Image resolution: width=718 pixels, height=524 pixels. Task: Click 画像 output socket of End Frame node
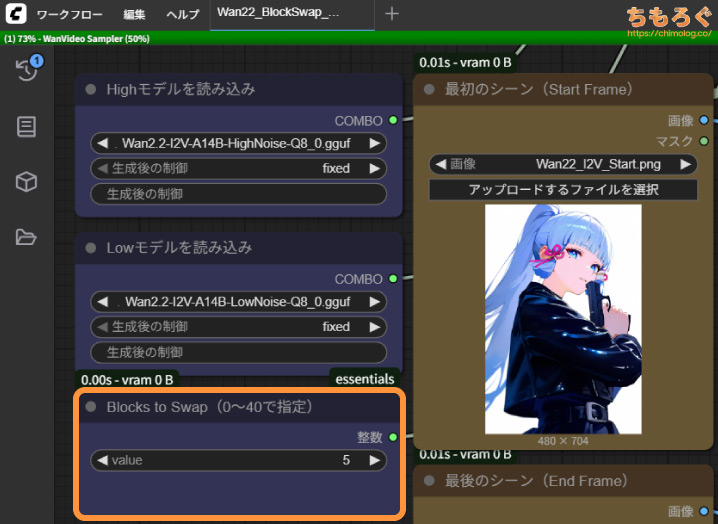704,512
